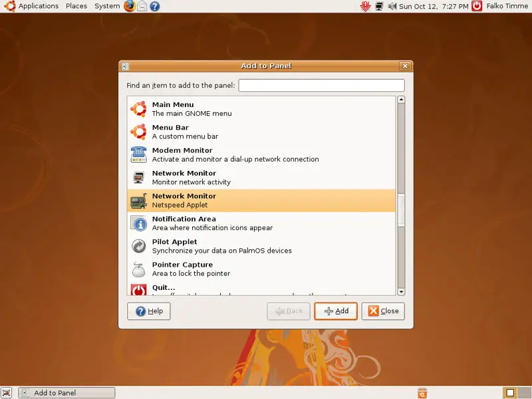
Task: Select the workspace switcher in bottom panel
Action: click(x=517, y=392)
